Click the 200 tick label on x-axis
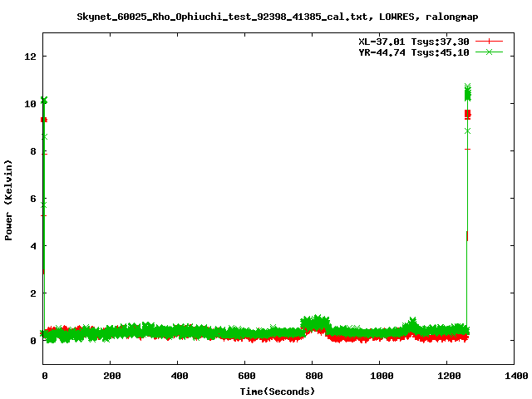Screen dimensions: 532x399 (x=111, y=376)
